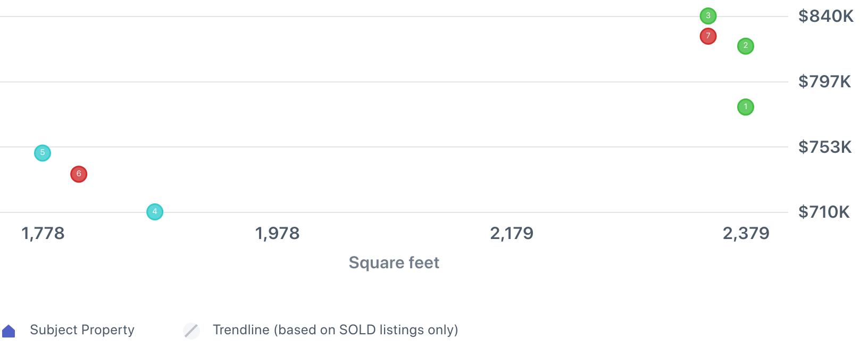
Task: Click the $753K price axis label
Action: point(824,147)
